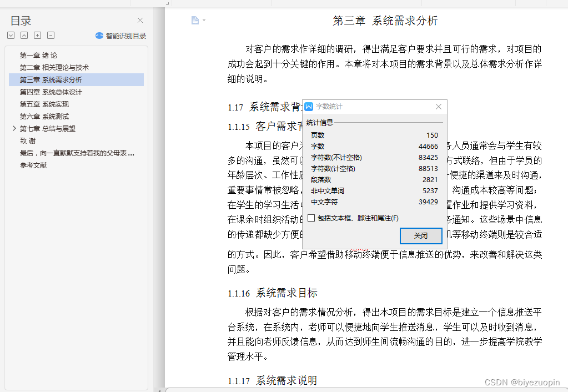
Task: Click the 第三章 系统需求分析 document title
Action: click(385, 21)
